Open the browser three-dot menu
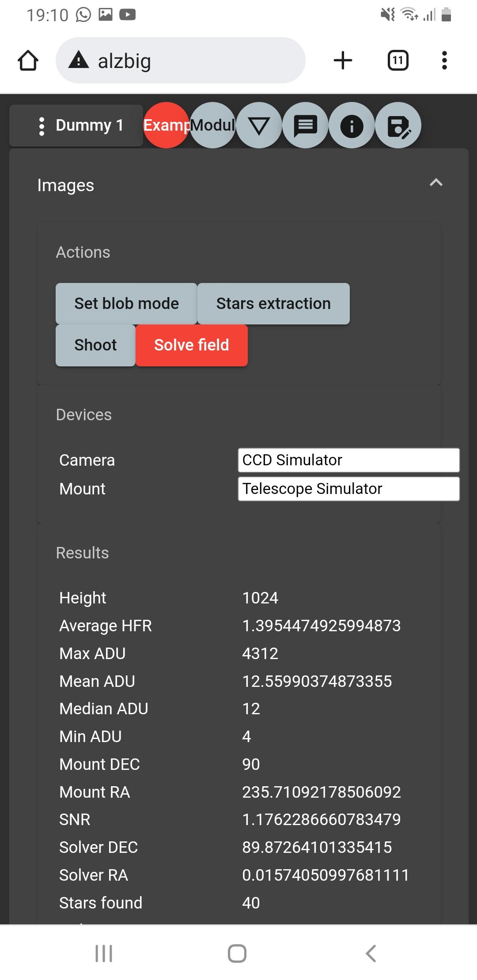 click(x=444, y=60)
